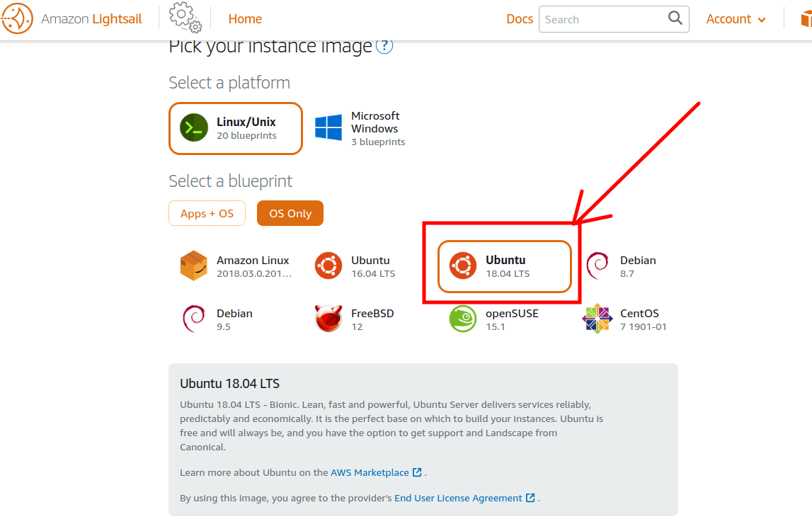The image size is (812, 524).
Task: Open the End User License Agreement link
Action: click(x=458, y=498)
